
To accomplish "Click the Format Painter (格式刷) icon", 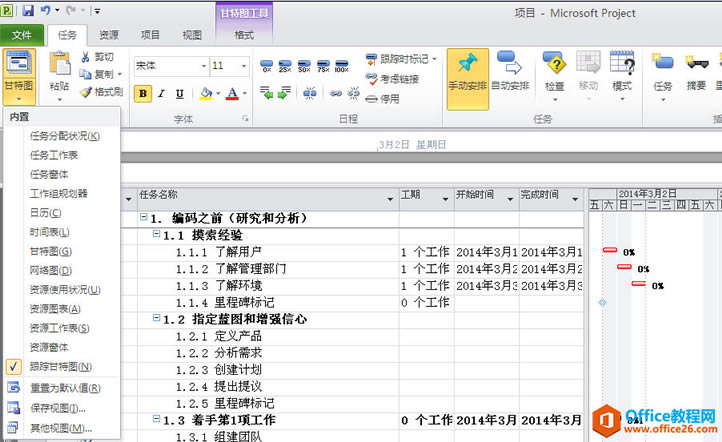I will click(86, 92).
